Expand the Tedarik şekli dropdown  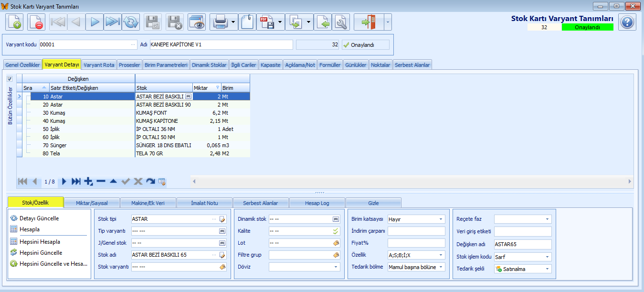pos(523,269)
